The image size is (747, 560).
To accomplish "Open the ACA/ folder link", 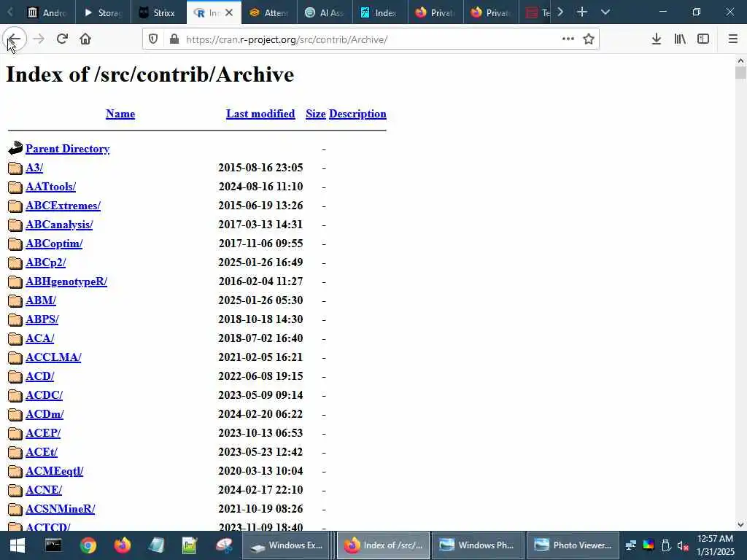I will point(40,338).
